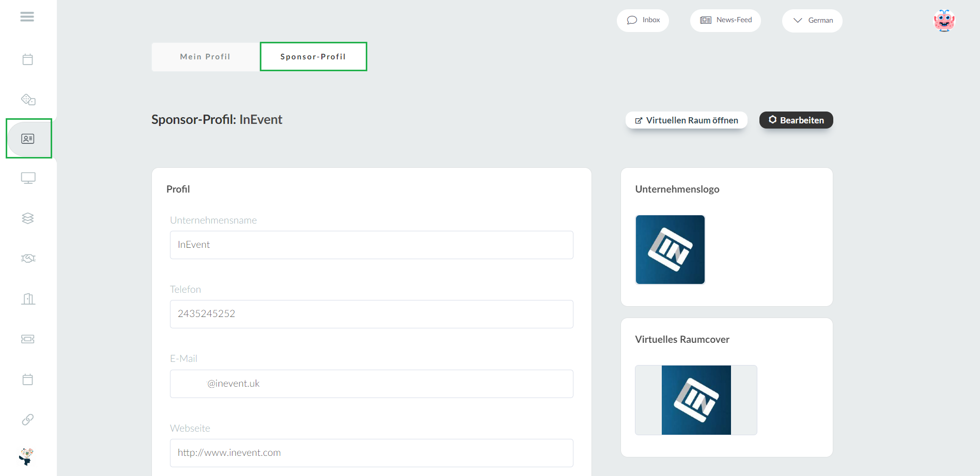Switch to the Mein Profil tab

pyautogui.click(x=205, y=57)
